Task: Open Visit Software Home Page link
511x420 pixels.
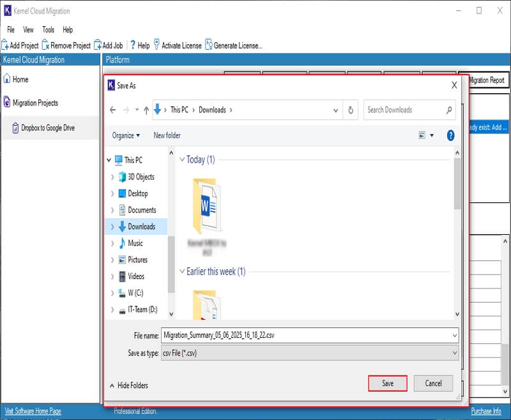Action: click(x=33, y=411)
